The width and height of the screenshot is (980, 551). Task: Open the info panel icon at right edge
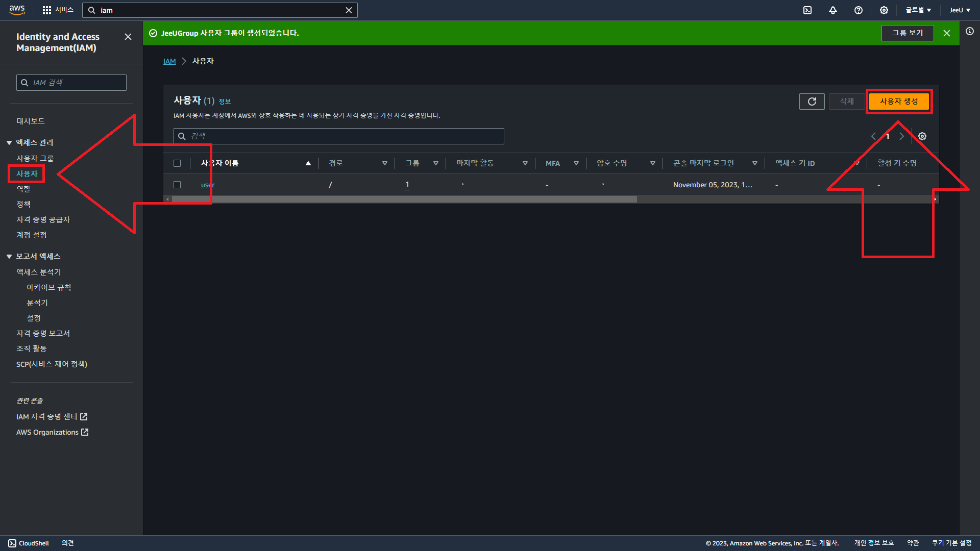pos(970,32)
